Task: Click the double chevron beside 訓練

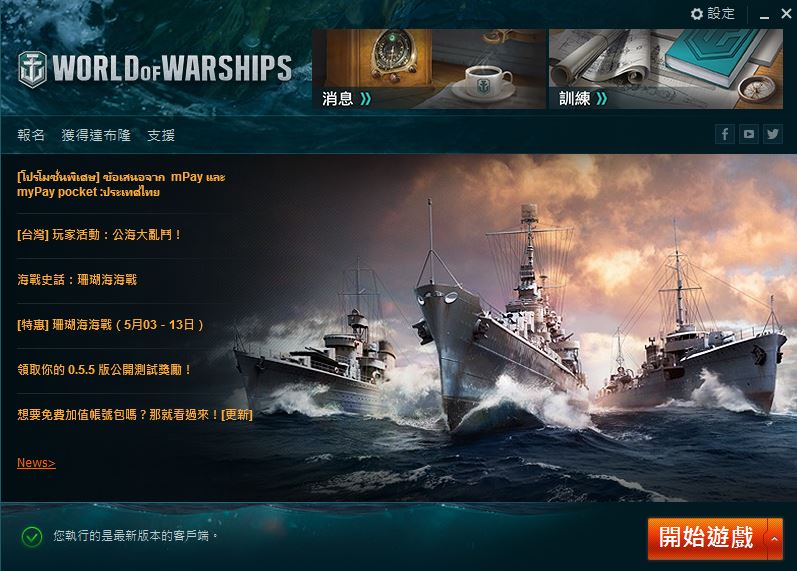Action: (602, 98)
